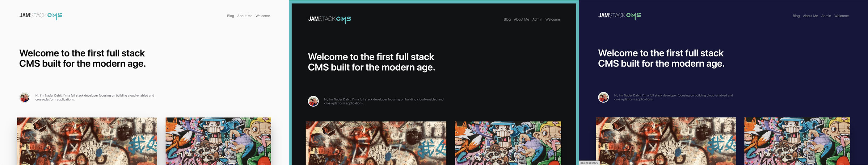Open the Blog link on the light theme page

(230, 16)
